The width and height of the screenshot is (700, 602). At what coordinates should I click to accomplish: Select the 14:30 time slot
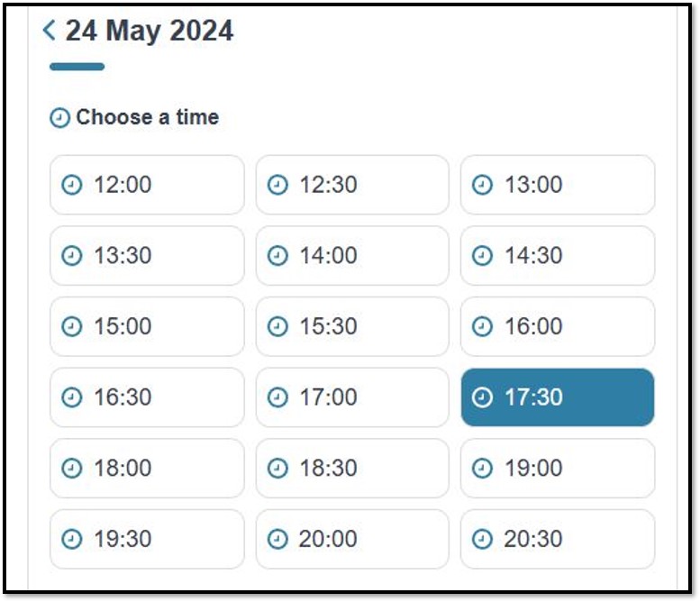pyautogui.click(x=558, y=256)
